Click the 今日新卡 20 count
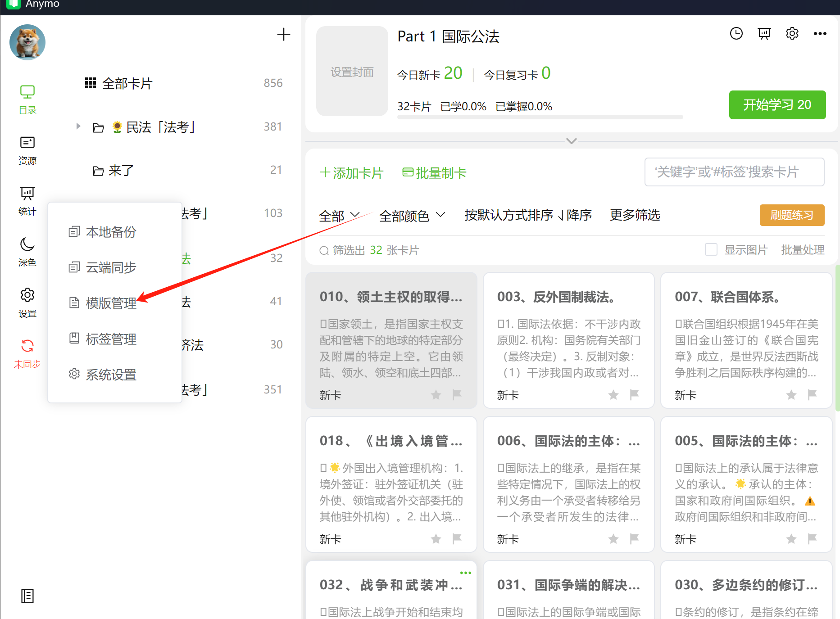 [x=430, y=73]
